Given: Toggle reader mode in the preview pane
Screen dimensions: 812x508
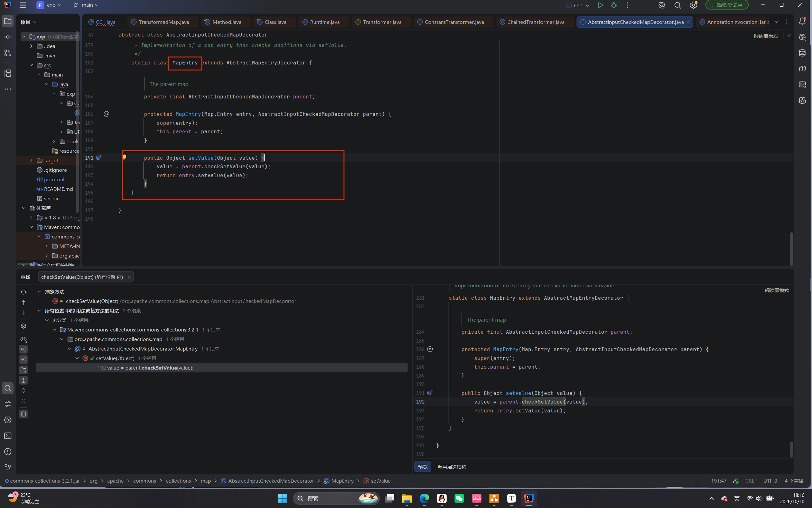Looking at the screenshot, I should click(x=777, y=290).
